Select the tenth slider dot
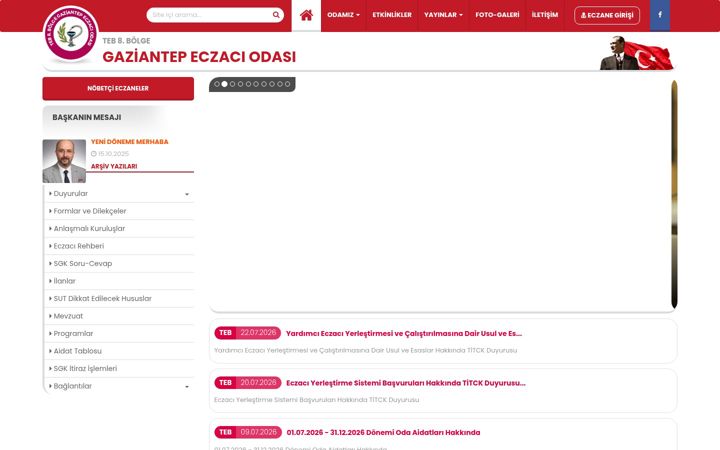Image resolution: width=720 pixels, height=450 pixels. click(287, 84)
